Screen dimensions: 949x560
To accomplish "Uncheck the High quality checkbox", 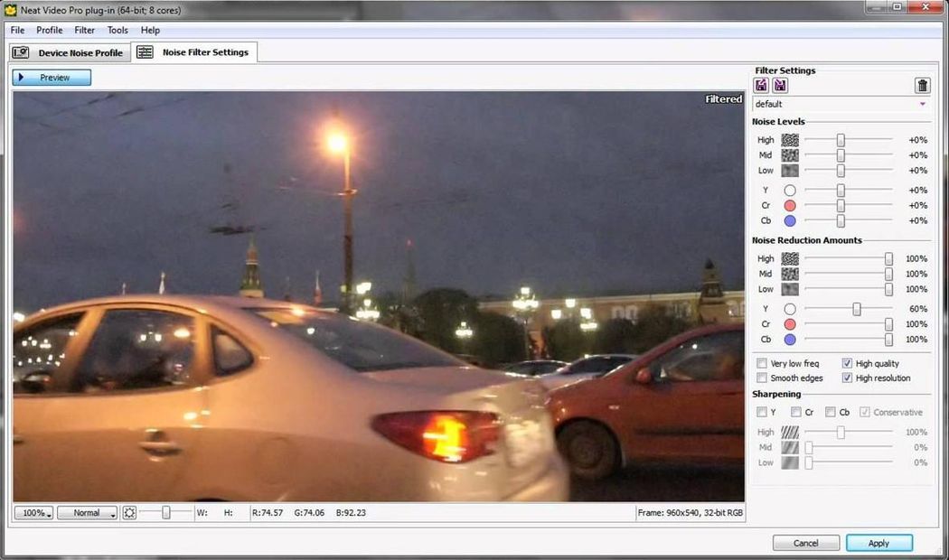I will coord(847,363).
